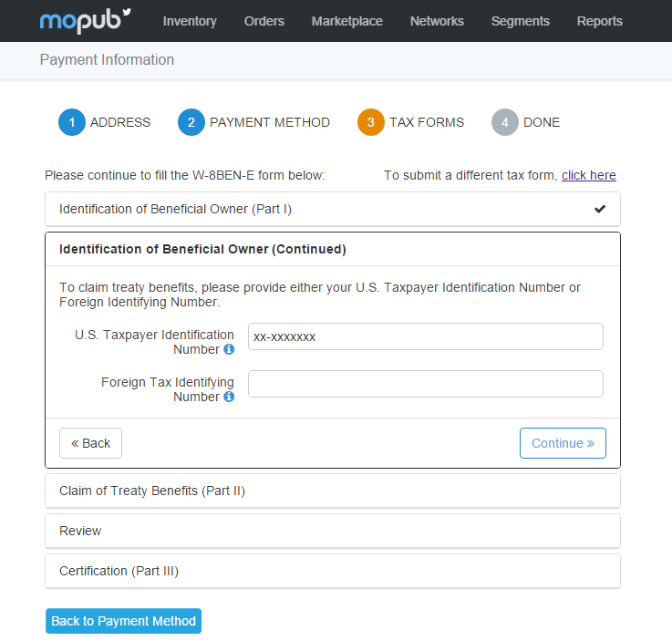
Task: Open the Inventory menu
Action: [x=190, y=21]
